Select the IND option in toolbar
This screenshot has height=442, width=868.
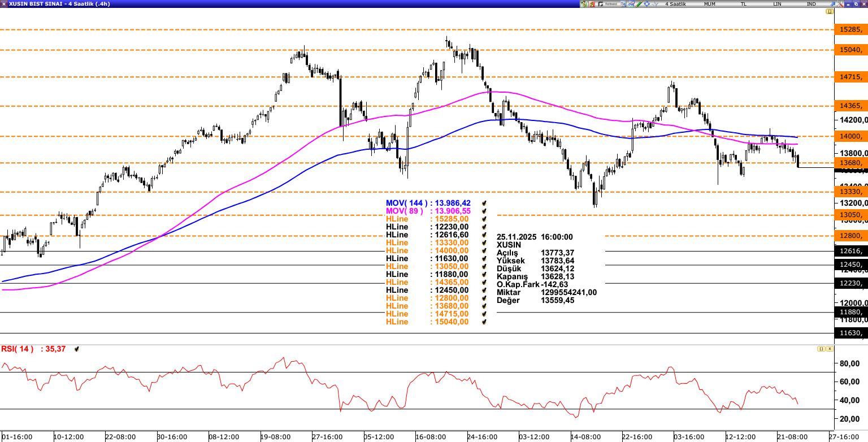point(811,4)
